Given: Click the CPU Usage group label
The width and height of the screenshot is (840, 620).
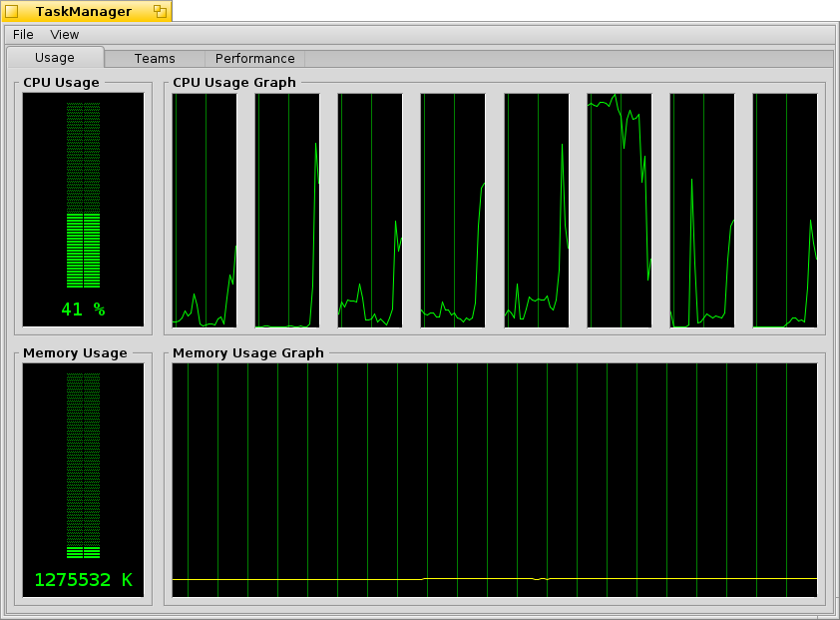Looking at the screenshot, I should tap(61, 83).
